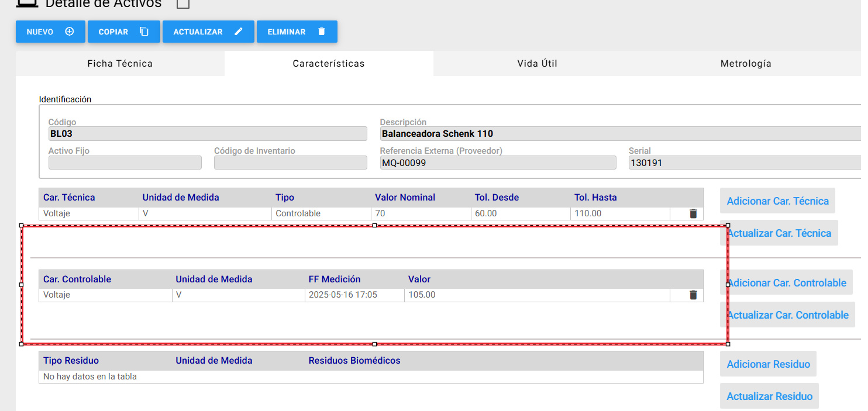Toggle the checkbox next to Detalle de Activos
The width and height of the screenshot is (868, 411).
click(183, 4)
